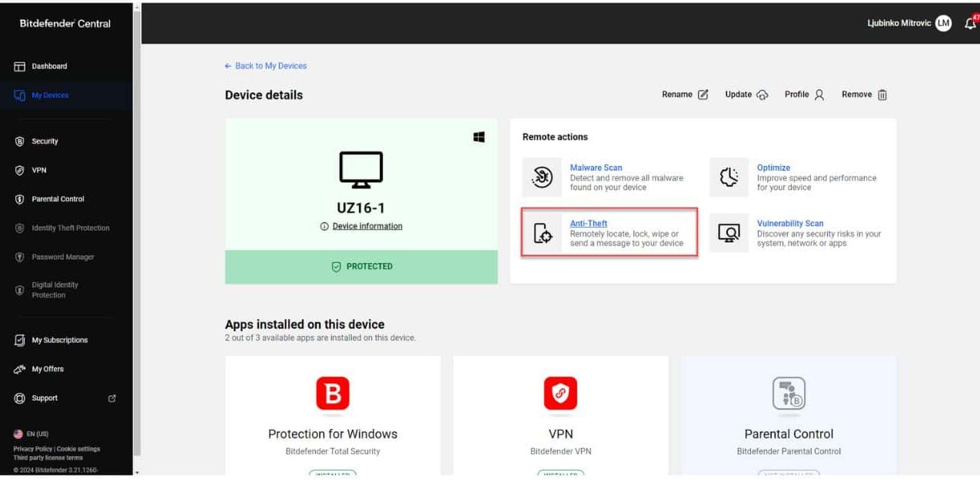Run the Optimize action icon
Viewport: 980px width, 482px height.
point(729,177)
